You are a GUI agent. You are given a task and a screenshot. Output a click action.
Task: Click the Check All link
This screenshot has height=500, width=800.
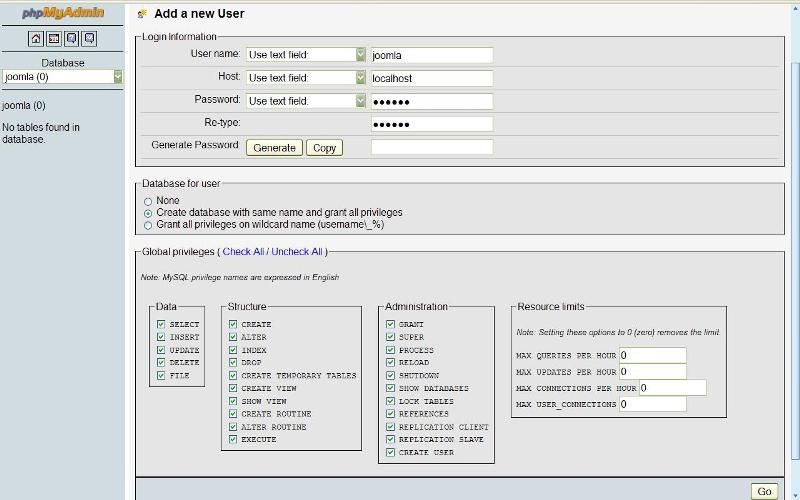click(x=243, y=252)
